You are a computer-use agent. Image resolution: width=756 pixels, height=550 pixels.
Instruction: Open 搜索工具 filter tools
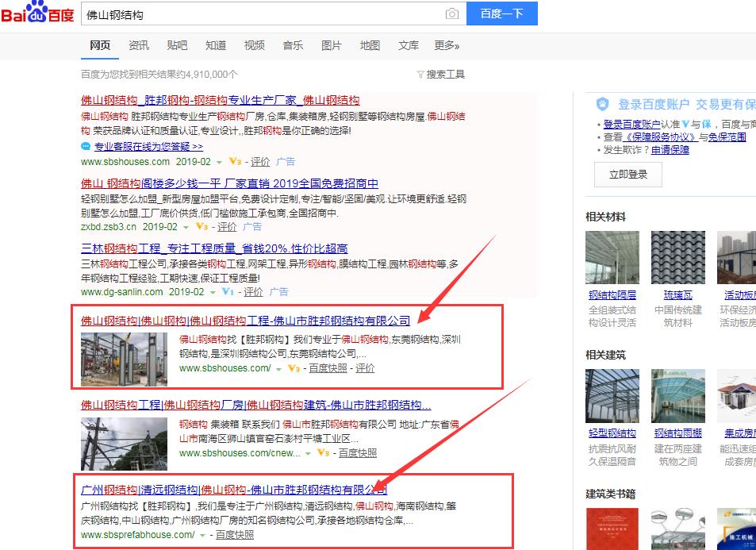440,75
